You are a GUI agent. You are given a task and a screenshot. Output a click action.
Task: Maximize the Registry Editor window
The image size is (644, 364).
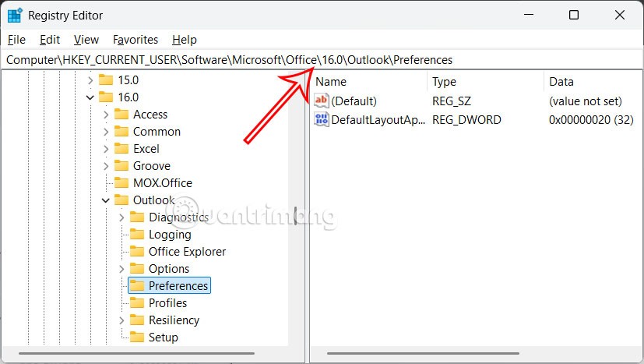(574, 16)
